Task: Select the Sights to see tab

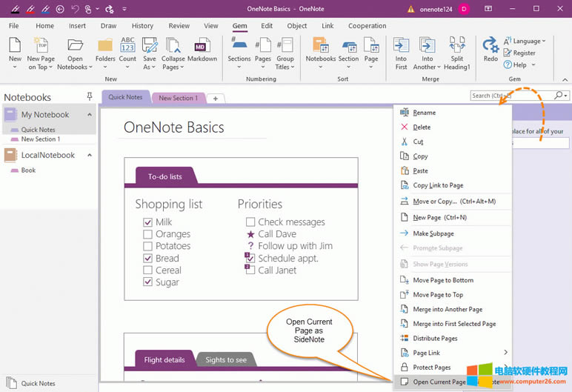Action: (226, 360)
